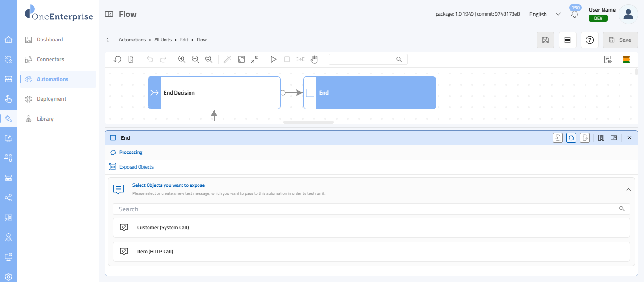The width and height of the screenshot is (644, 282).
Task: Toggle the layout view button next to help
Action: pyautogui.click(x=568, y=40)
